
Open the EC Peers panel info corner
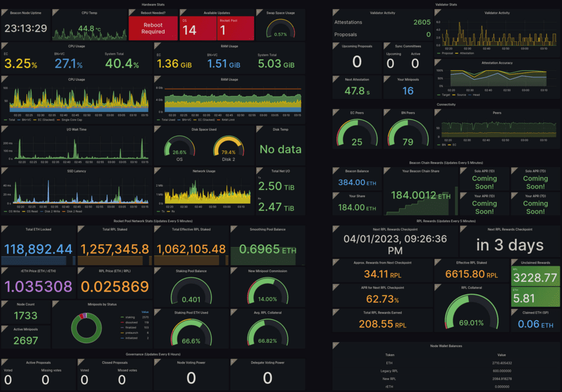335,112
